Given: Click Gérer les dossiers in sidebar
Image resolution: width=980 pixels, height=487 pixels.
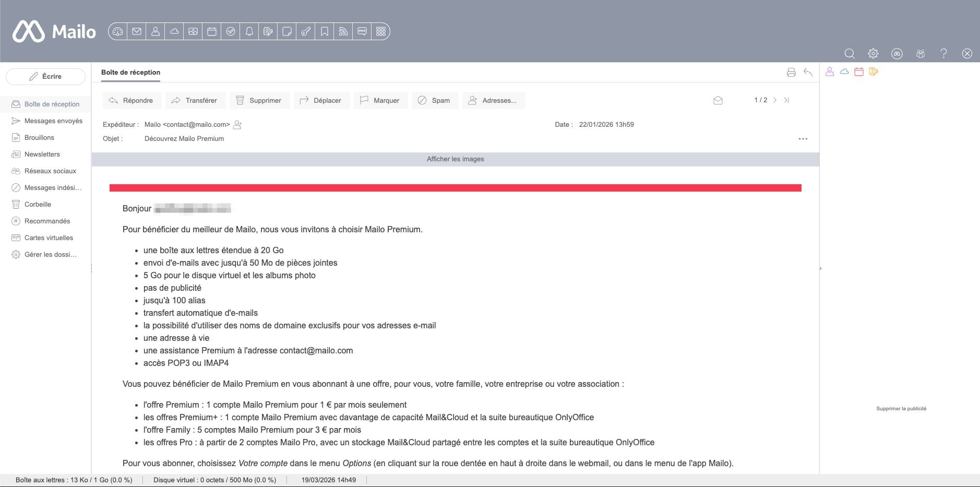Looking at the screenshot, I should tap(46, 254).
